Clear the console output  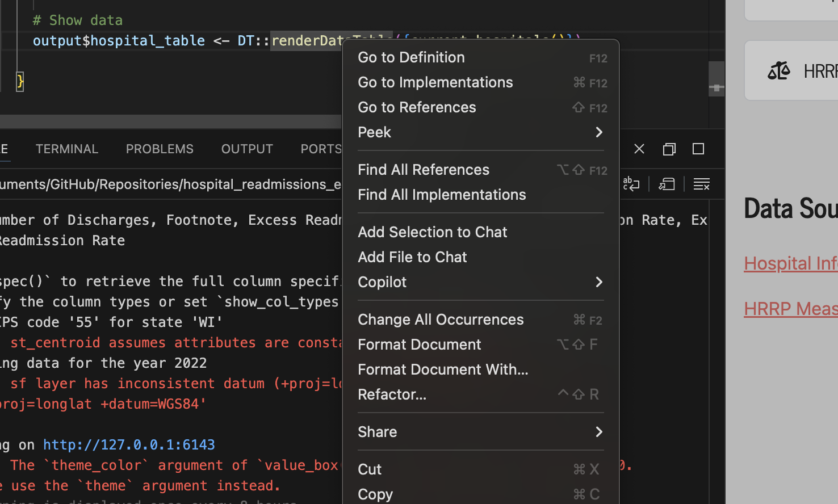point(702,184)
